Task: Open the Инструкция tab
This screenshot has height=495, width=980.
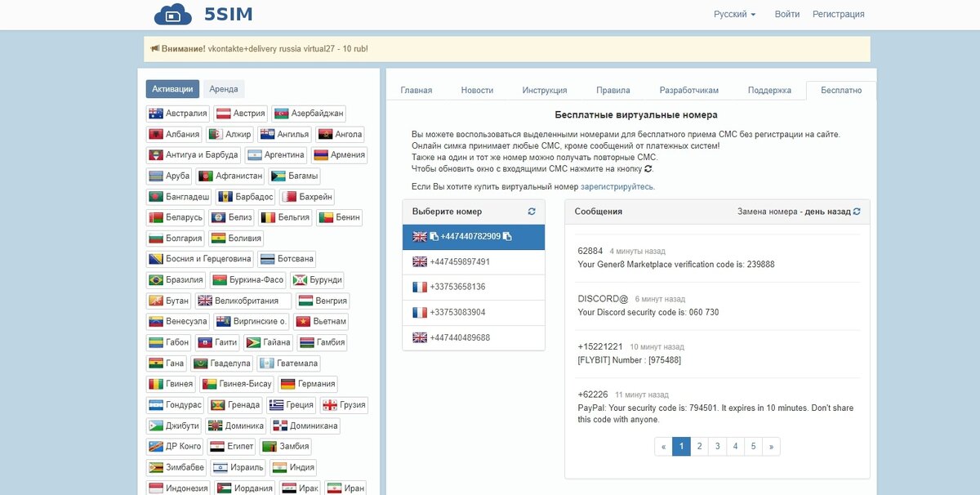Action: click(x=545, y=91)
